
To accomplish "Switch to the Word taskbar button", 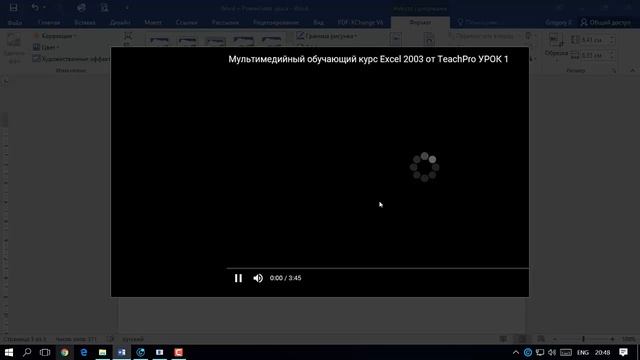I will [x=122, y=352].
